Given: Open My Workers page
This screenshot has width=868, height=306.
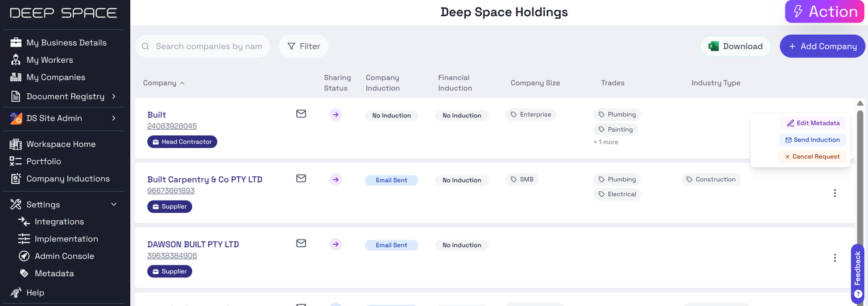Looking at the screenshot, I should (50, 60).
